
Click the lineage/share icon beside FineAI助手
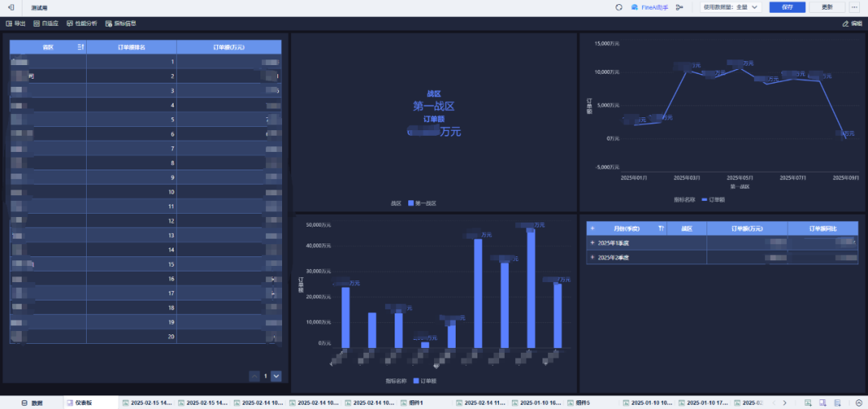coord(680,7)
